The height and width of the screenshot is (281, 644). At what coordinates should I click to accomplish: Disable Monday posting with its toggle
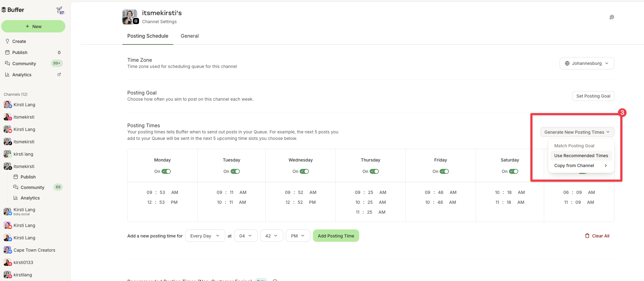point(166,171)
